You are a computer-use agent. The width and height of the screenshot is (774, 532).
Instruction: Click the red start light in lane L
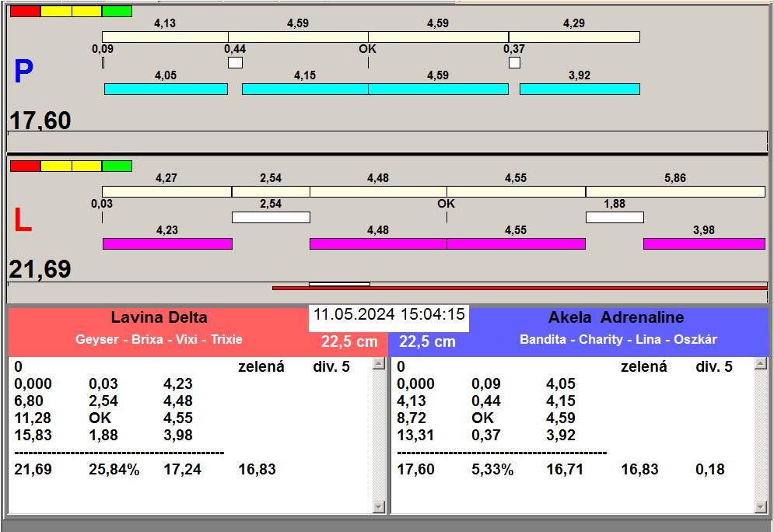(x=25, y=166)
